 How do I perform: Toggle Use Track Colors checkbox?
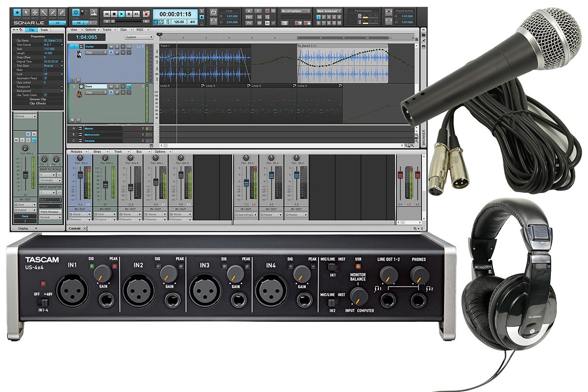[x=46, y=95]
